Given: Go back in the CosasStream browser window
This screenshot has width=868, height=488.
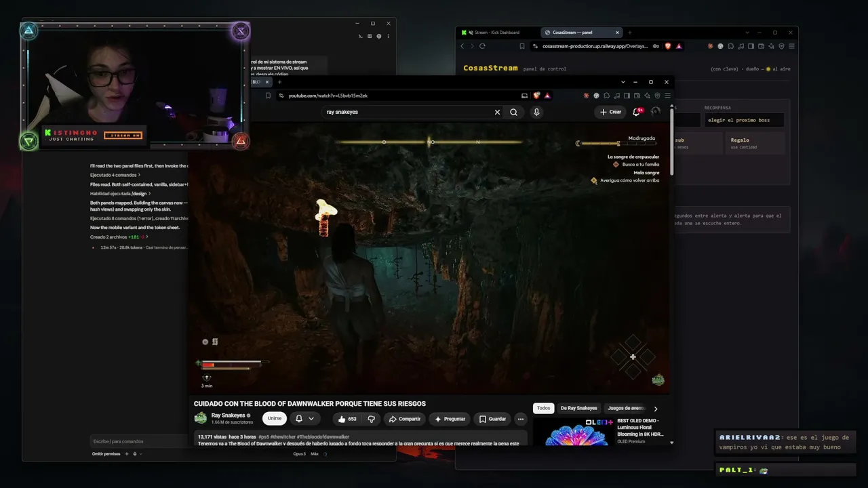Looking at the screenshot, I should point(462,46).
